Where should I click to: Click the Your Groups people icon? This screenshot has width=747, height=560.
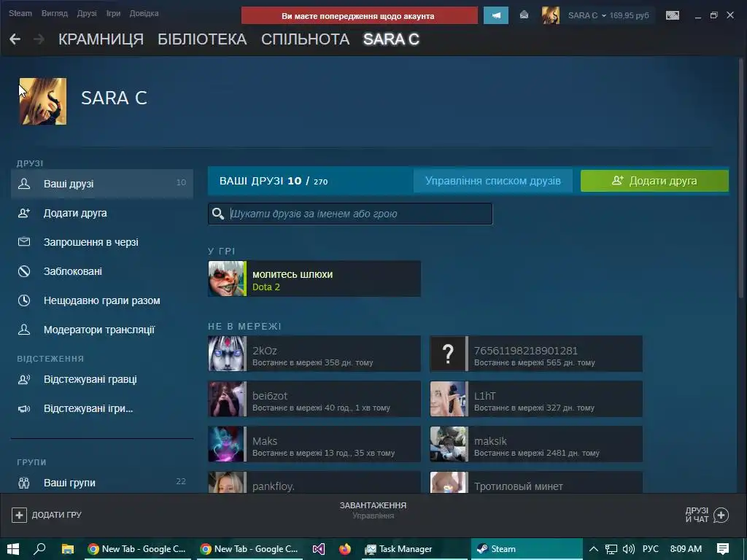point(24,483)
